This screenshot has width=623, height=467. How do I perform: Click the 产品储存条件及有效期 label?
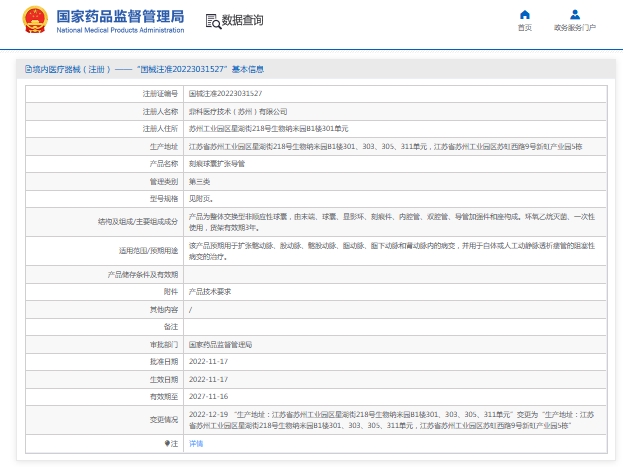(143, 275)
